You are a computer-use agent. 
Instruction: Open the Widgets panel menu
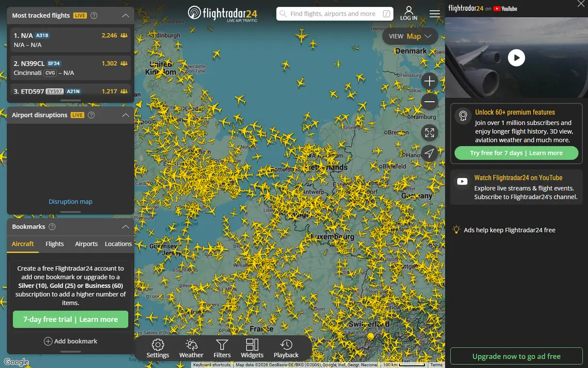click(x=252, y=349)
